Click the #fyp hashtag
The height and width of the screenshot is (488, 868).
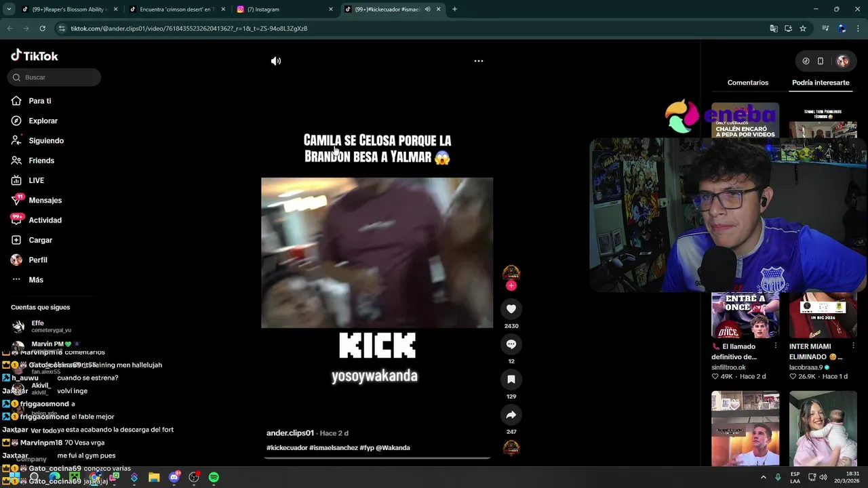pos(367,448)
